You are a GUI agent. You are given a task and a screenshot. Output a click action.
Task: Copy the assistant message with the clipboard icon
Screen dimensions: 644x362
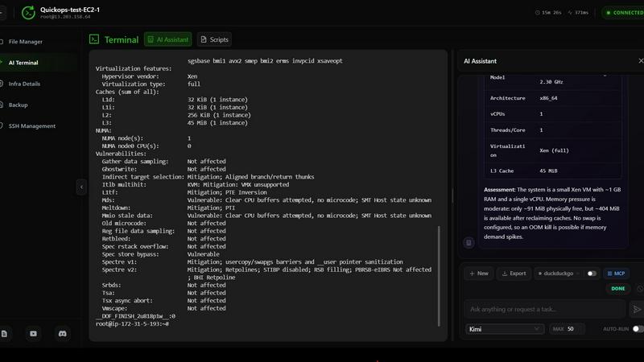469,243
